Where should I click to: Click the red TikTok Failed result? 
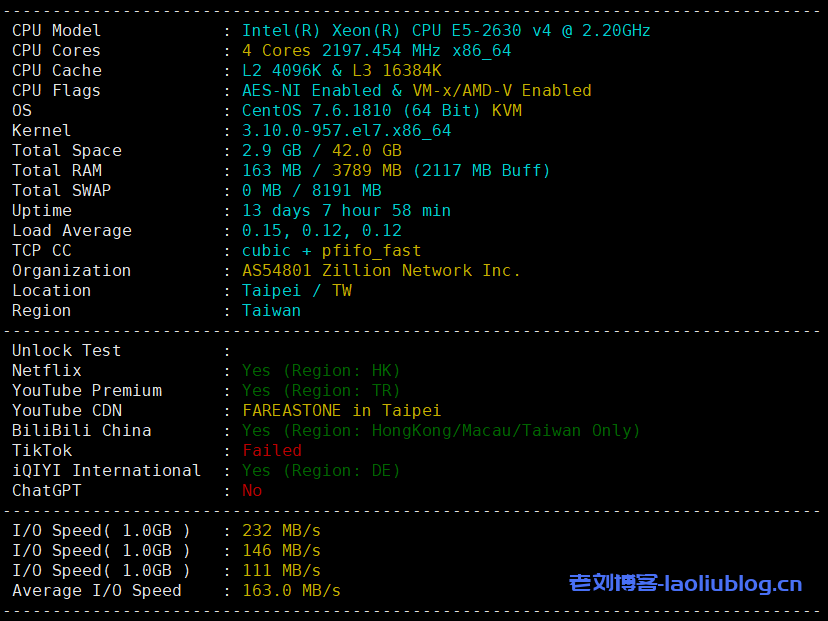point(271,451)
